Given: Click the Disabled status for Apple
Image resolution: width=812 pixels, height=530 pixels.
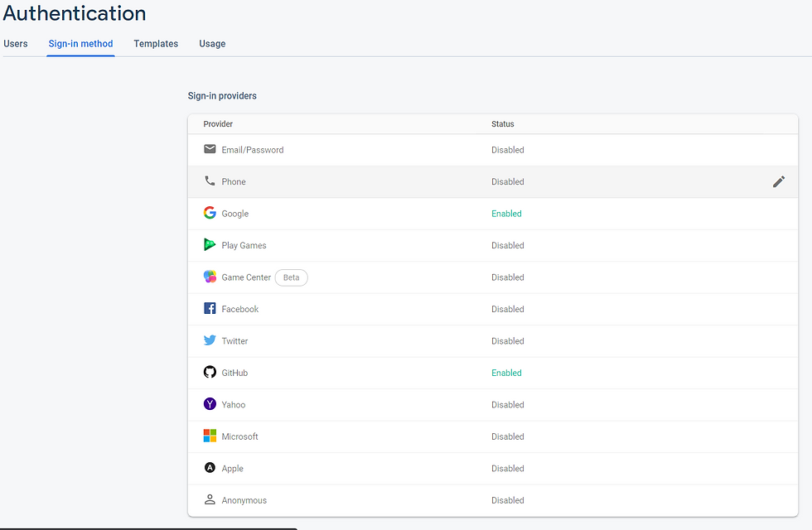Looking at the screenshot, I should click(507, 469).
